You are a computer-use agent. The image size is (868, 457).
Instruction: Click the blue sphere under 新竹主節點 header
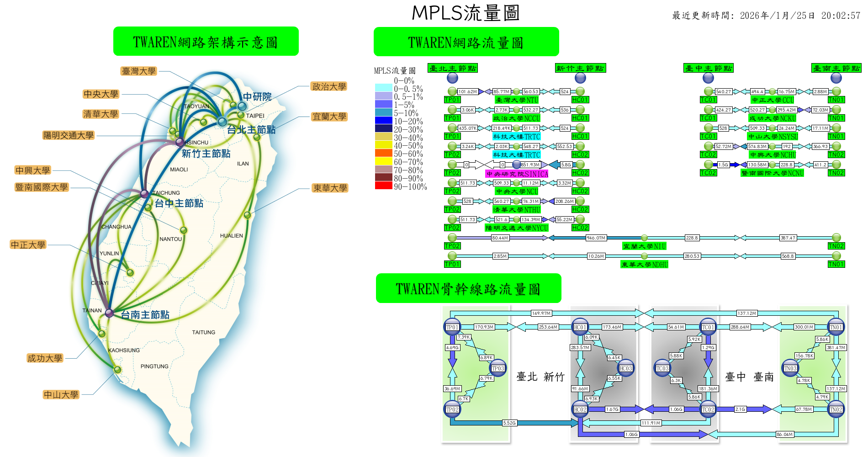(x=580, y=78)
